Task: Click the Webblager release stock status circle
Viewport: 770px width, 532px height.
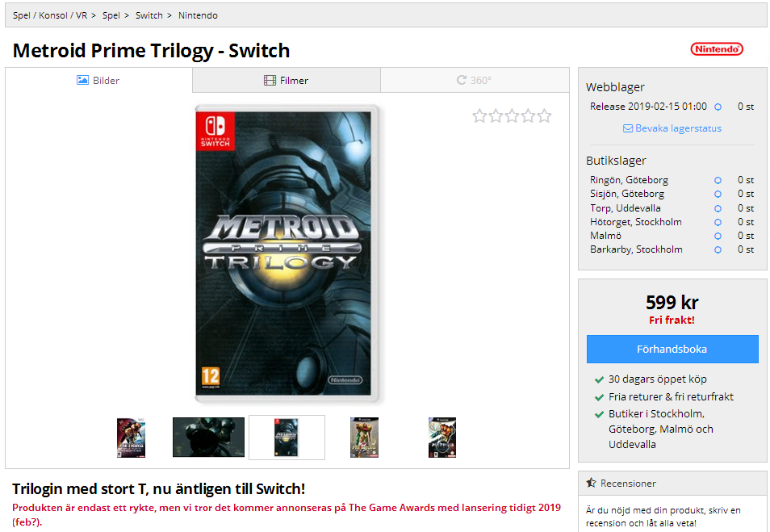Action: coord(718,107)
